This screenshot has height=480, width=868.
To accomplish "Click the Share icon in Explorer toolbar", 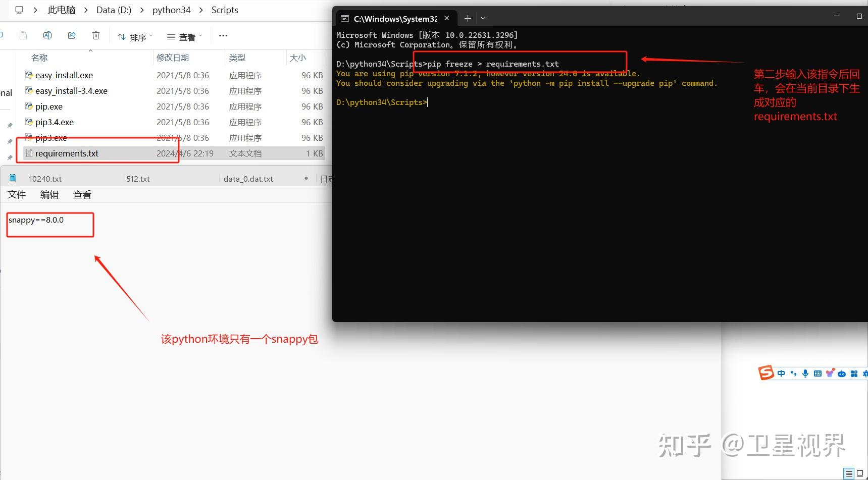I will (72, 35).
